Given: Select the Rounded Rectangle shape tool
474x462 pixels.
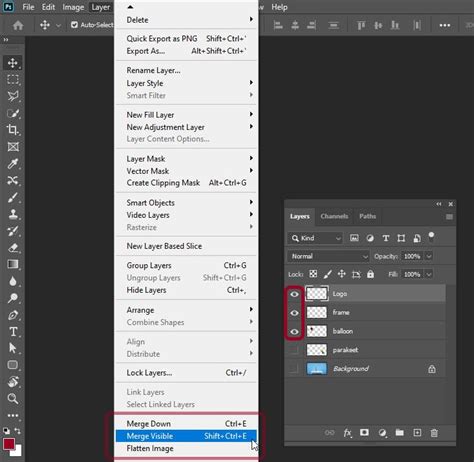Looking at the screenshot, I should pos(13,365).
